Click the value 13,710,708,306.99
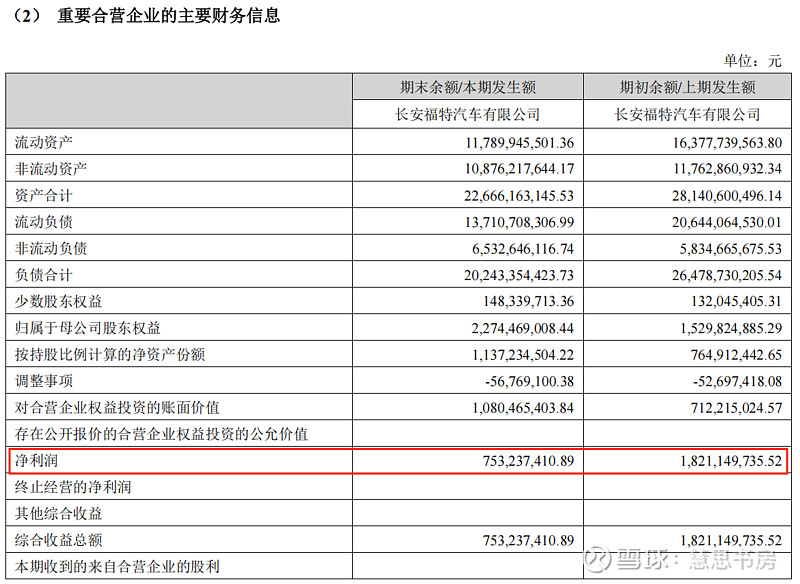The height and width of the screenshot is (584, 800). click(x=519, y=222)
